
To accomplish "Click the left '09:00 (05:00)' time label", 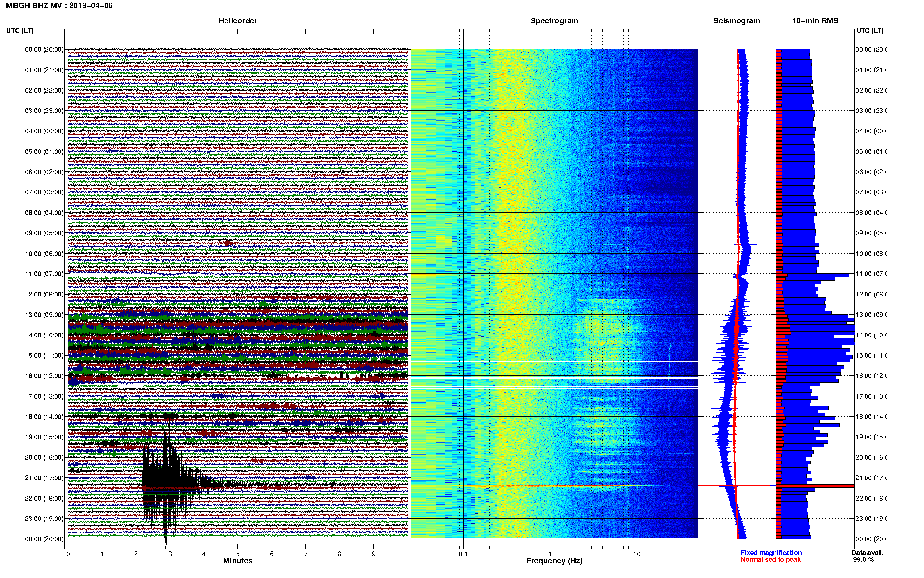I will tap(44, 233).
